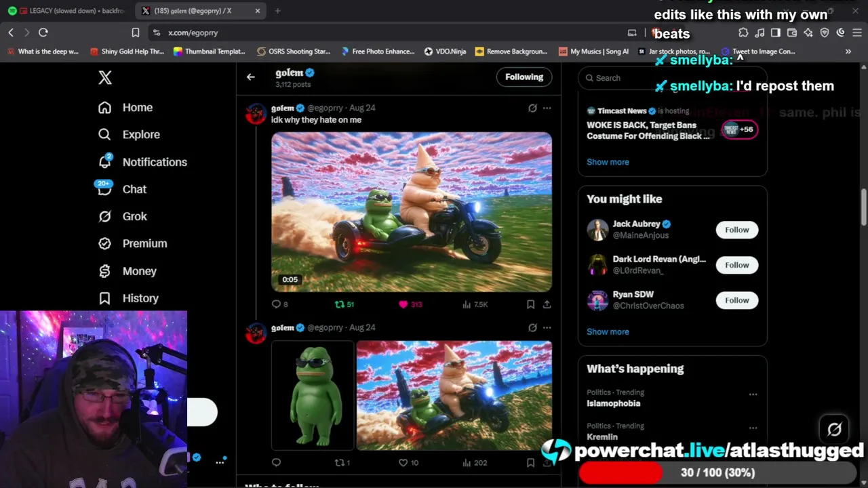Open the Islamophobia trending topic
The image size is (868, 488).
(x=614, y=403)
